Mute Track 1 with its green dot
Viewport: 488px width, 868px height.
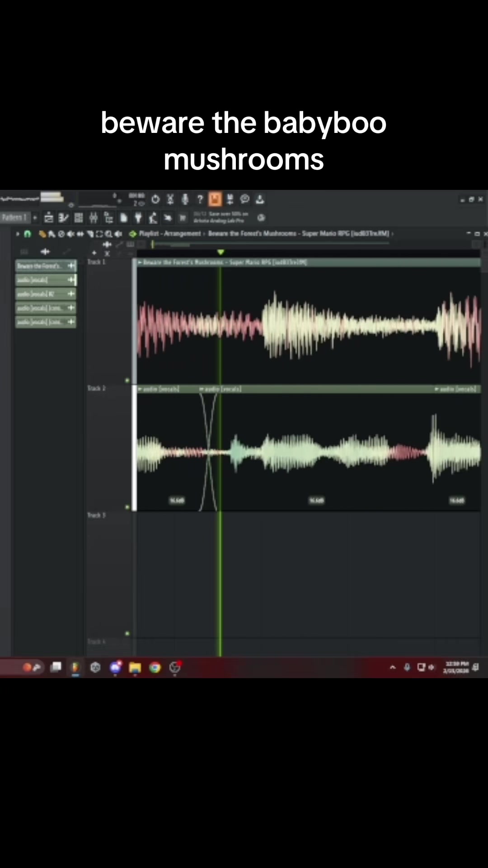pyautogui.click(x=127, y=380)
